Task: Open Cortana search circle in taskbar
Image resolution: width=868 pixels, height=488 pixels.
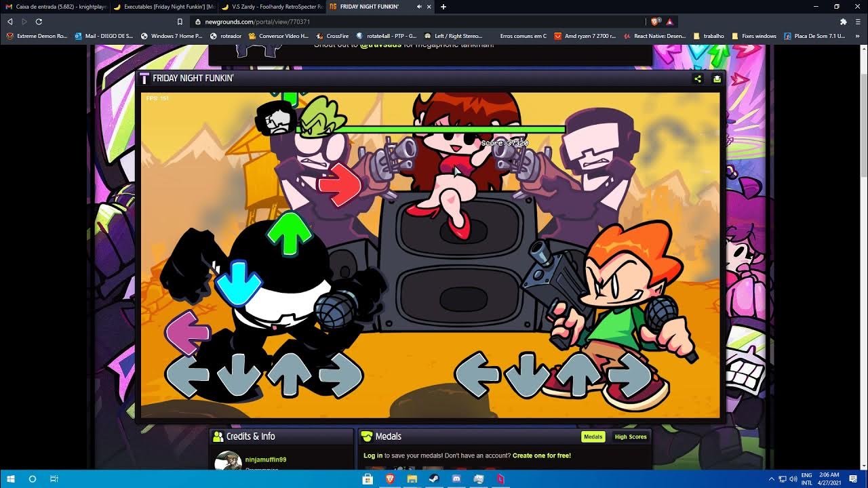Action: (32, 479)
